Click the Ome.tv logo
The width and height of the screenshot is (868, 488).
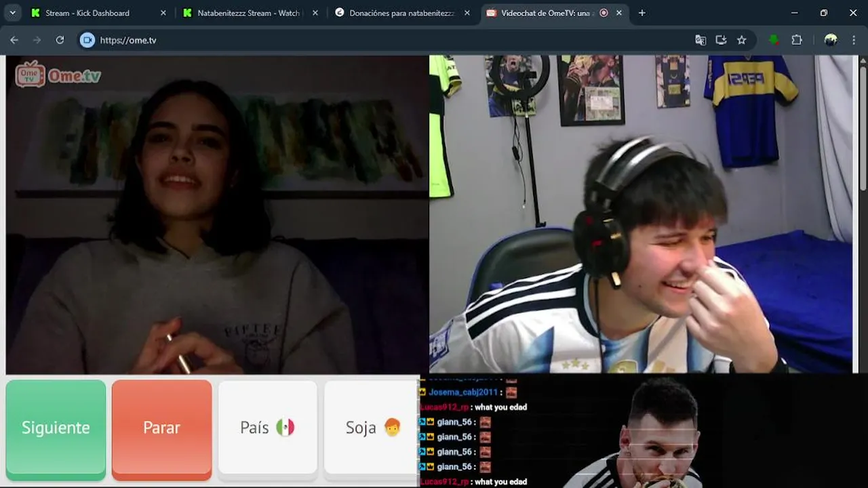click(x=58, y=75)
